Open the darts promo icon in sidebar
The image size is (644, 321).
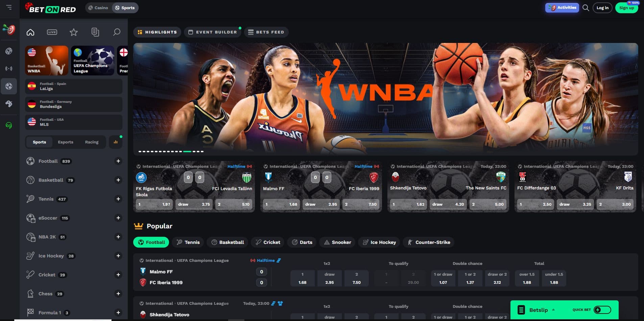[x=9, y=30]
